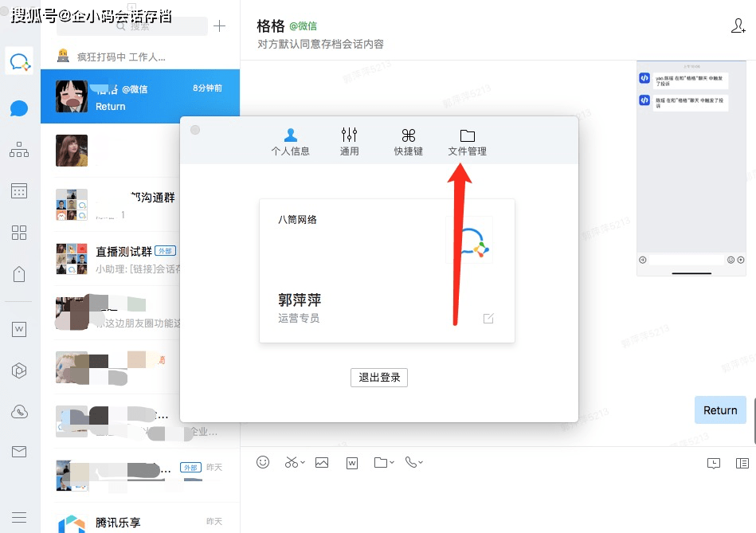Click the 退出登录 button
Screen dimensions: 756x533
pyautogui.click(x=379, y=377)
